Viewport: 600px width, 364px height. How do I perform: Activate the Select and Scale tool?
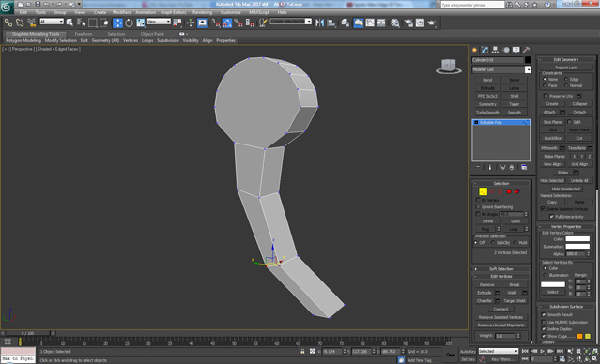(141, 23)
